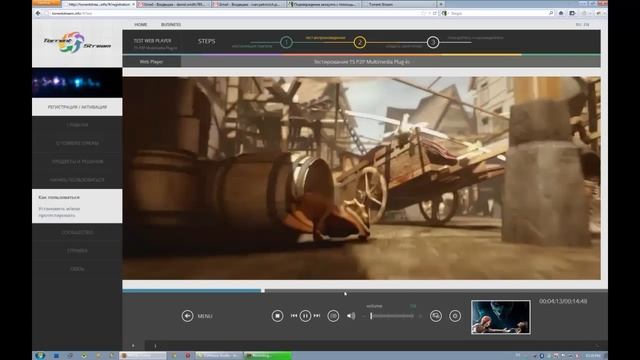The width and height of the screenshot is (640, 360).
Task: Click the browser back arrow
Action: (x=38, y=13)
